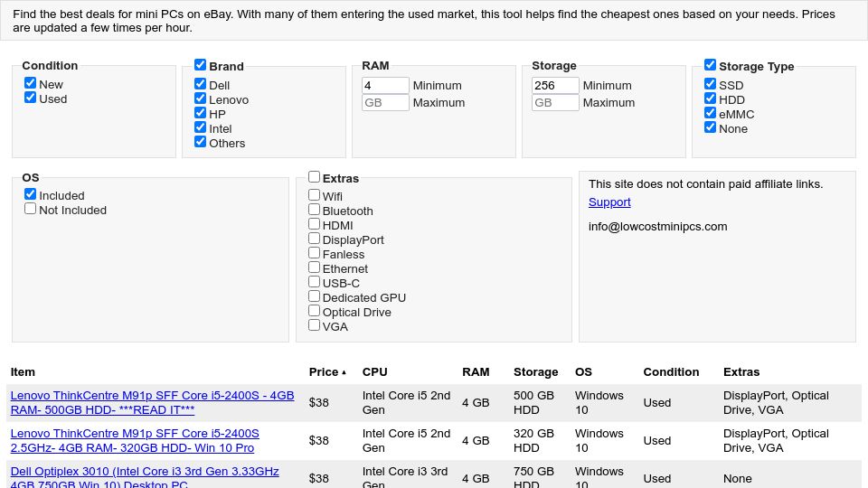
Task: Enable the DisplayPort extras filter
Action: click(314, 238)
